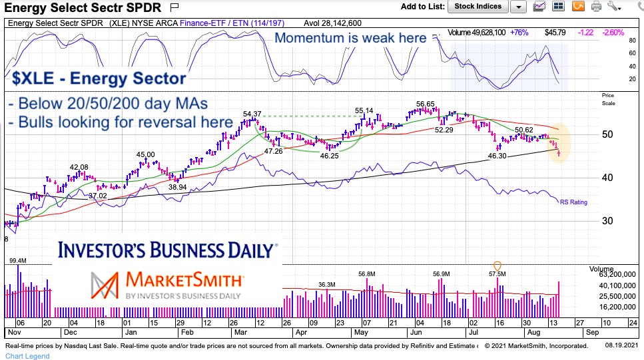Open the chart view icon
Screen dimensions: 644x360
click(x=539, y=6)
